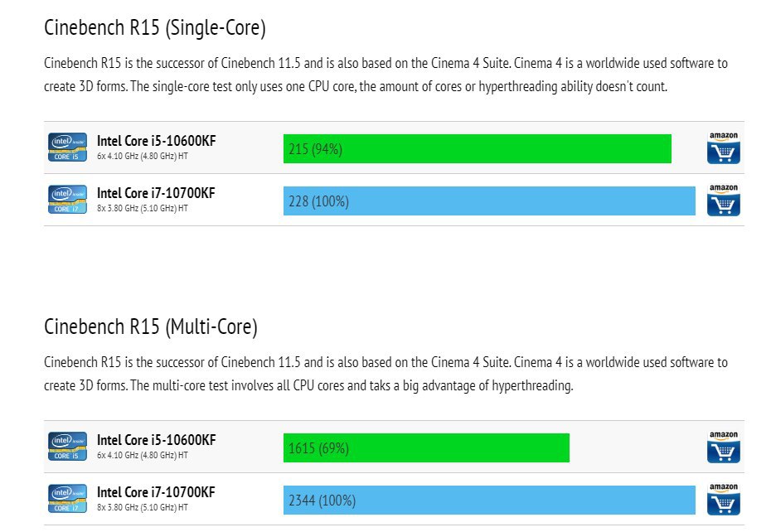
Task: Follow Intel Core i5-10600KF link in multi-core table
Action: click(x=156, y=441)
